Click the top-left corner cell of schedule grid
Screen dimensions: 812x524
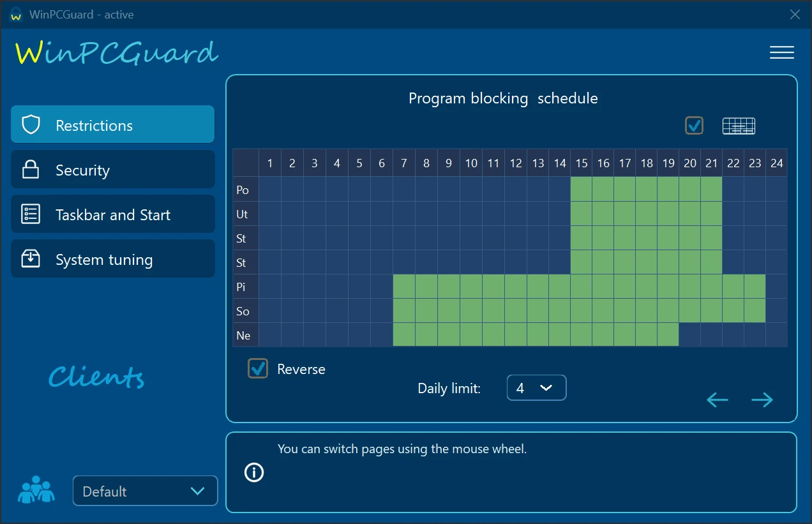(246, 163)
